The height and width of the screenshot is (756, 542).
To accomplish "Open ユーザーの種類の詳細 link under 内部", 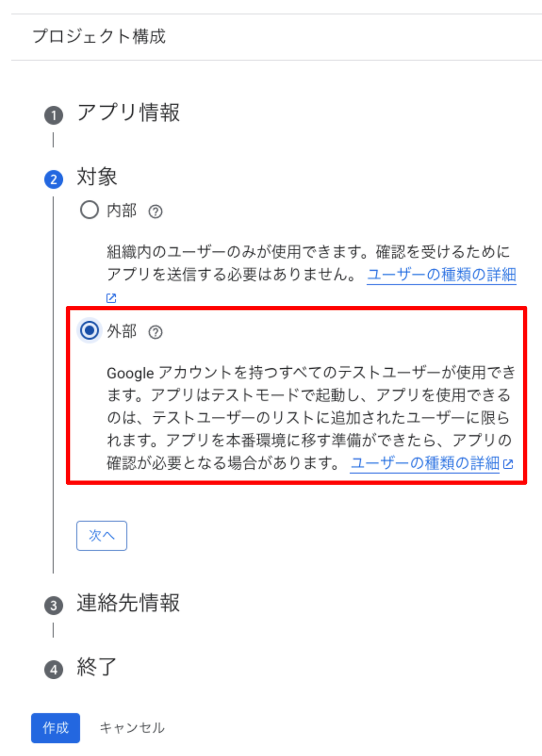I will click(x=441, y=275).
